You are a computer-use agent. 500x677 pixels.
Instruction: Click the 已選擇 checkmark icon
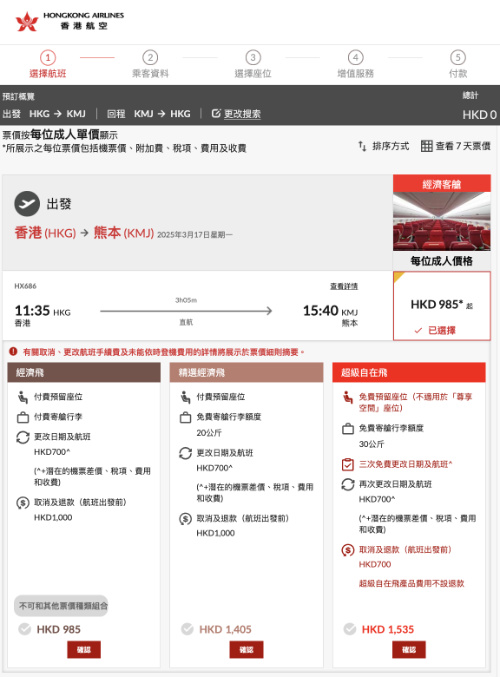click(418, 330)
